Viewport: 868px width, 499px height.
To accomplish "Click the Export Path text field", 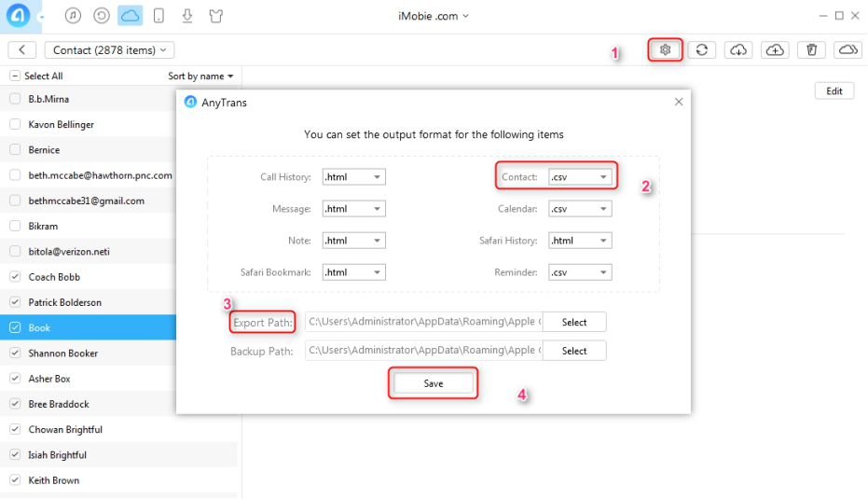I will (x=424, y=322).
